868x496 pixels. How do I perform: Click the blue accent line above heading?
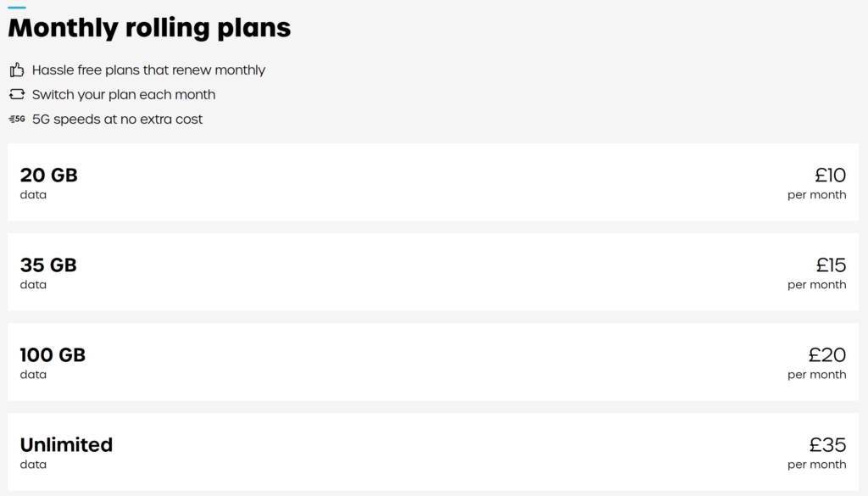point(17,7)
